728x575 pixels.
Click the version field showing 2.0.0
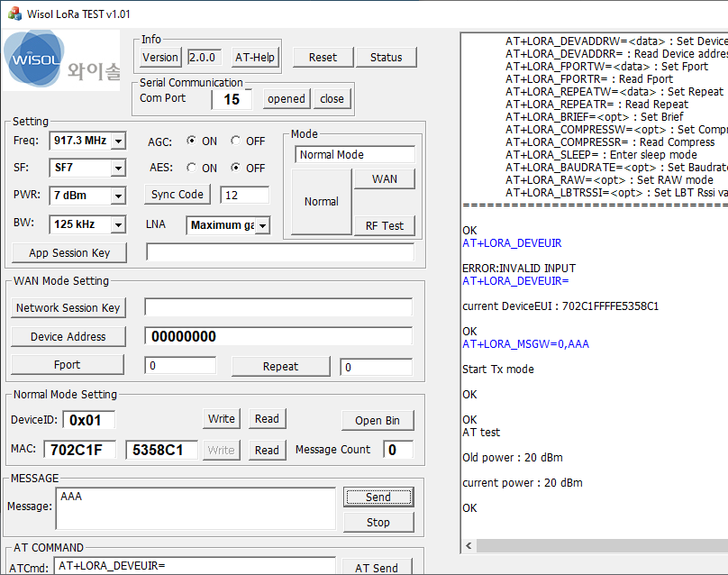pos(205,58)
